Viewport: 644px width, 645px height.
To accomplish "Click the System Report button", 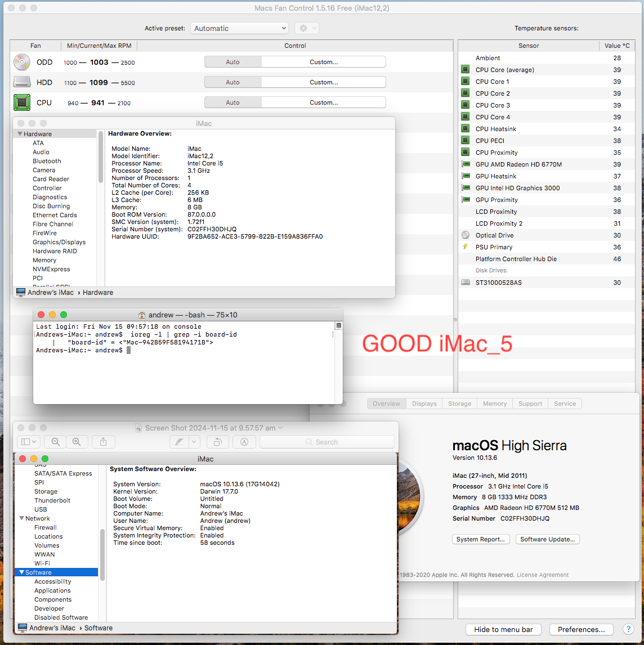I will click(x=481, y=539).
